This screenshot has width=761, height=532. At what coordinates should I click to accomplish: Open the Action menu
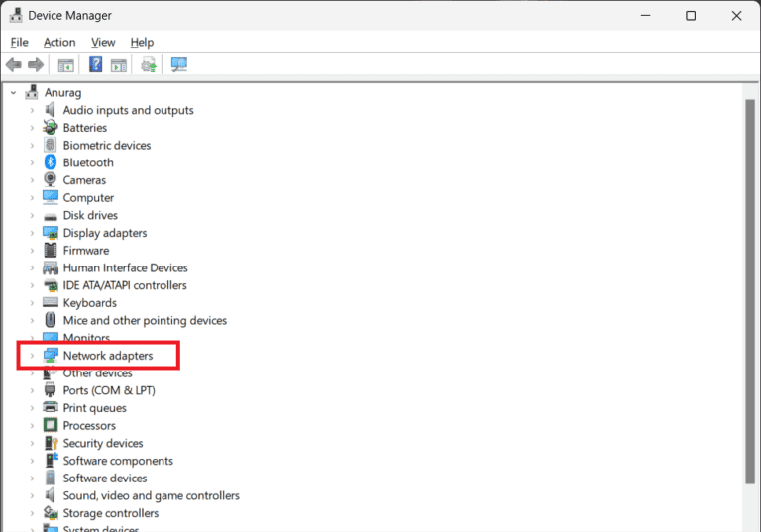click(59, 43)
